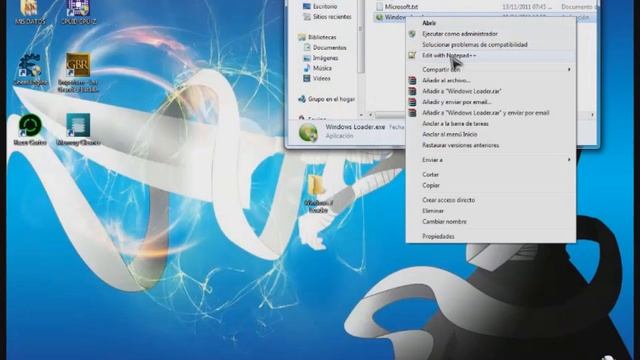Open Imágenes library in navigation pane

click(x=321, y=58)
